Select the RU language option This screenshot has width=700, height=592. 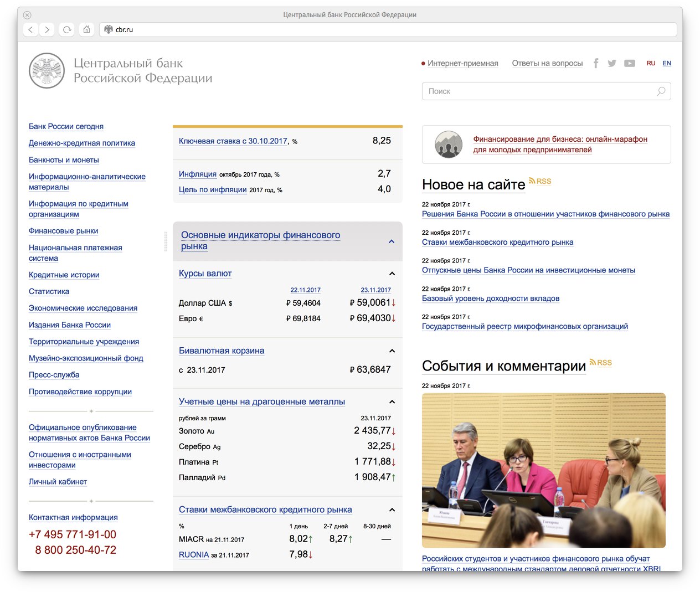pyautogui.click(x=651, y=64)
